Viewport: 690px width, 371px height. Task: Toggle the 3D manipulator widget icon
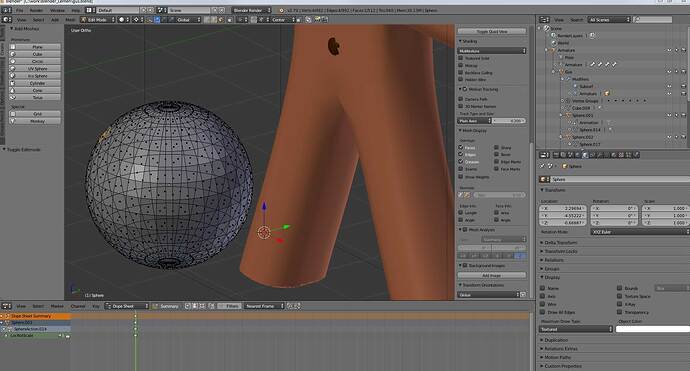(x=150, y=20)
